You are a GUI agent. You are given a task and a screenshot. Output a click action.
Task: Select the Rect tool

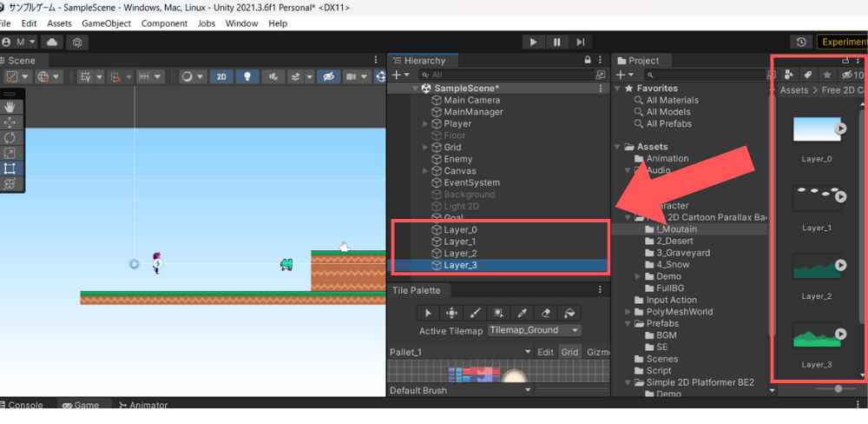10,169
